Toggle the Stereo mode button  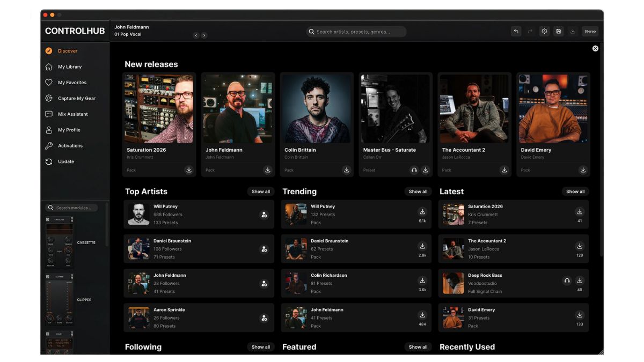(x=590, y=32)
